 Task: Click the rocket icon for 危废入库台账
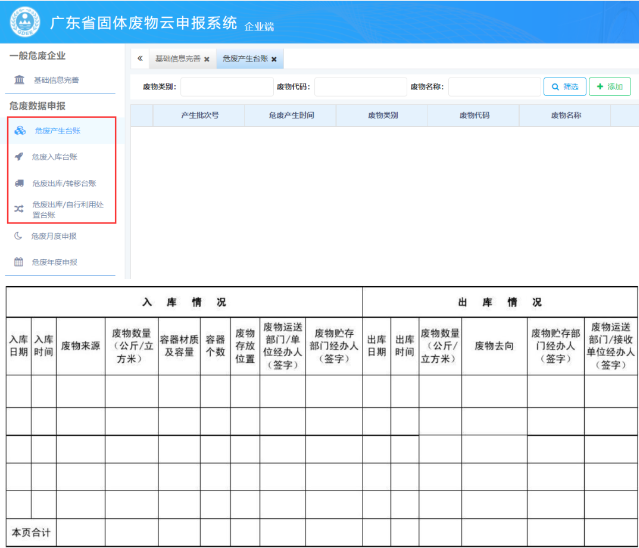19,157
